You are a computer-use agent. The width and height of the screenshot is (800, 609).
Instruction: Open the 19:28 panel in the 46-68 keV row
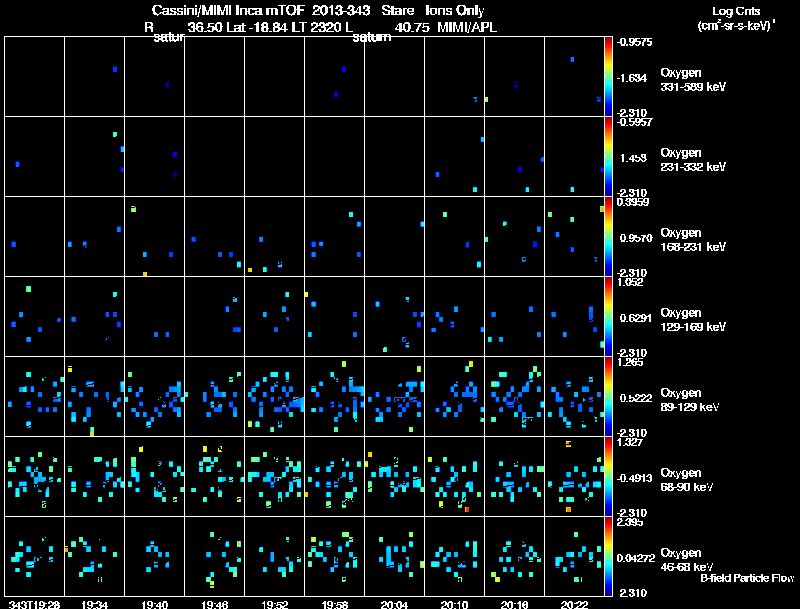[x=34, y=557]
